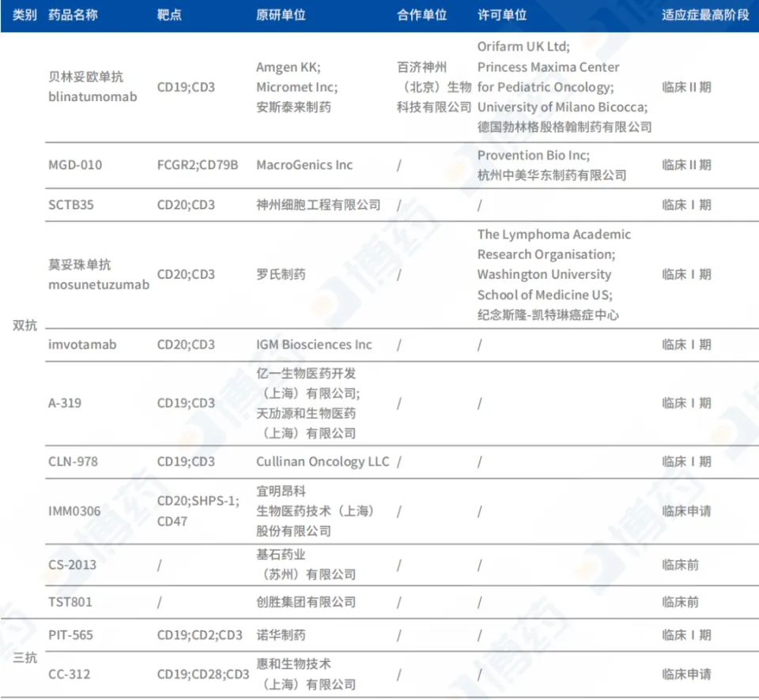Click the 类别 column header
The image size is (759, 700).
(x=25, y=15)
